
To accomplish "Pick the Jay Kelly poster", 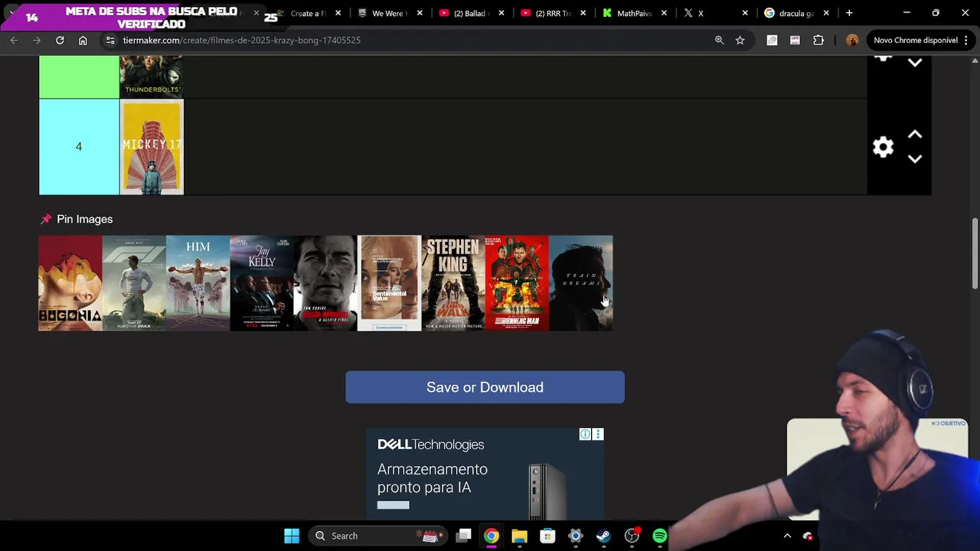I will [x=262, y=283].
